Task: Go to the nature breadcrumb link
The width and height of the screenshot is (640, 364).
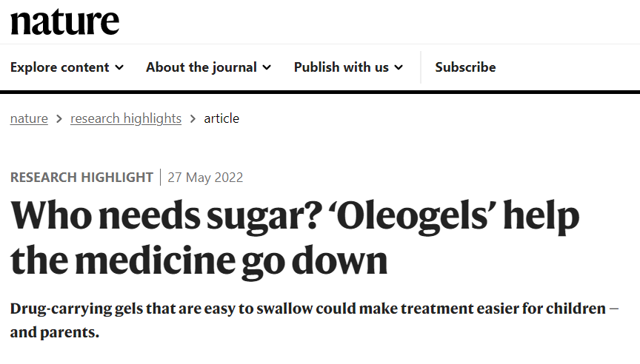Action: 29,118
